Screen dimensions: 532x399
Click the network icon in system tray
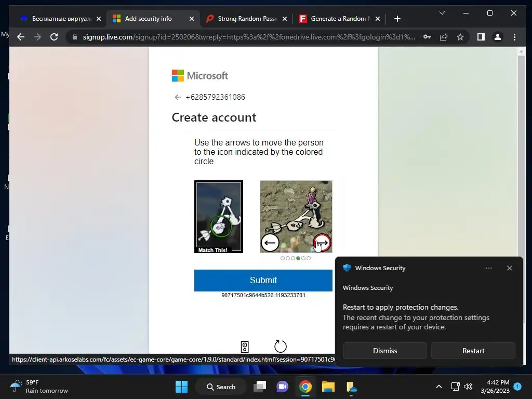(455, 387)
